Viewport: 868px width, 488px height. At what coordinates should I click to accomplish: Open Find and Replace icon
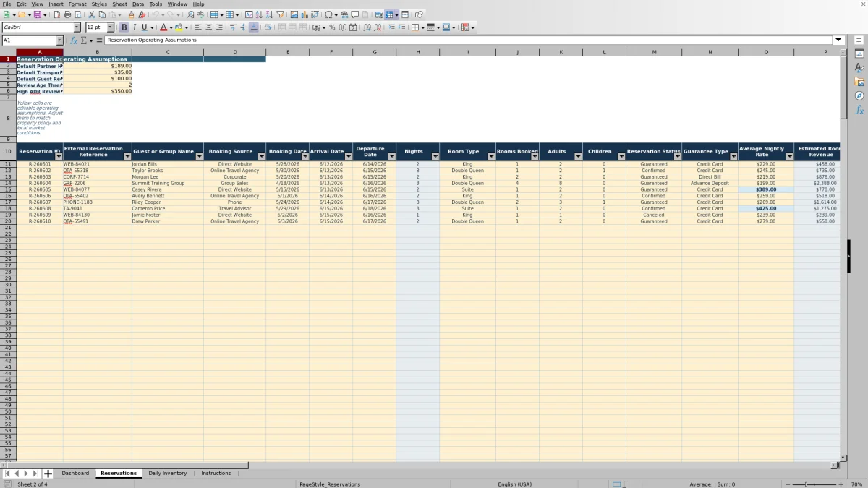[x=190, y=14]
